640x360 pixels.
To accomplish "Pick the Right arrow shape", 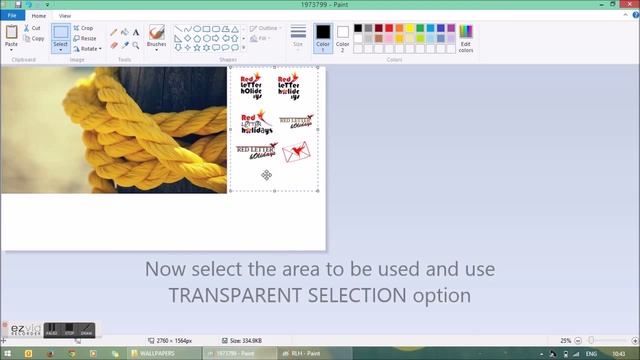I will (x=216, y=38).
